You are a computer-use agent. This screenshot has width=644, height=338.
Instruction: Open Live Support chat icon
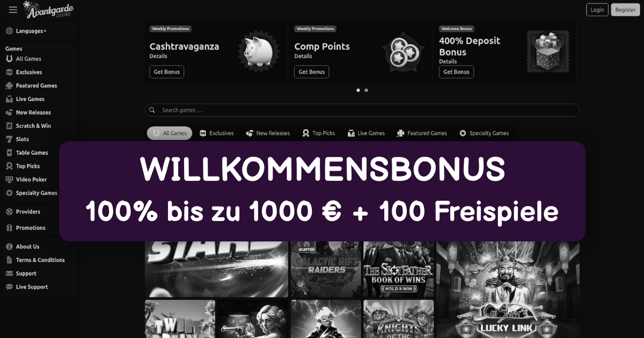[9, 286]
